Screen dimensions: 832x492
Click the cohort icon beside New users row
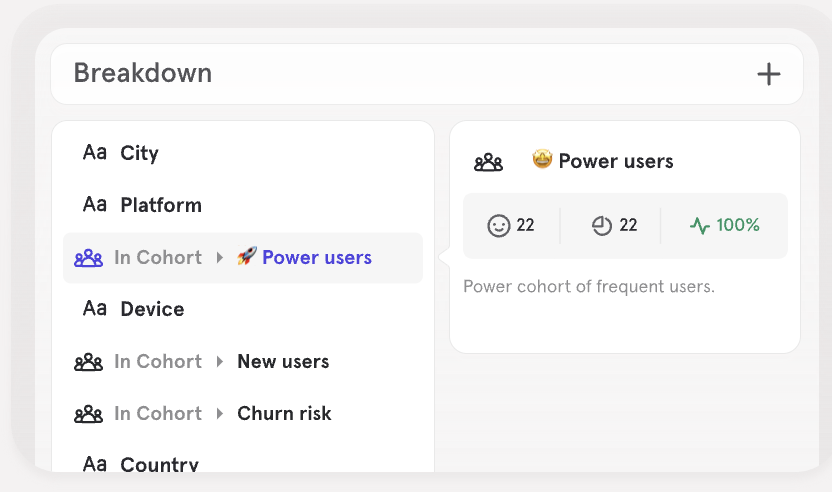click(x=89, y=362)
